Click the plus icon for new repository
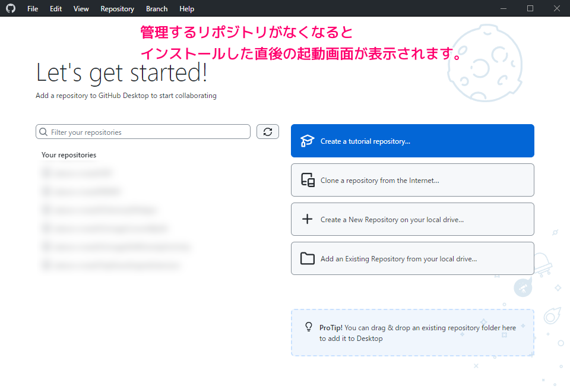570x392 pixels. 307,219
